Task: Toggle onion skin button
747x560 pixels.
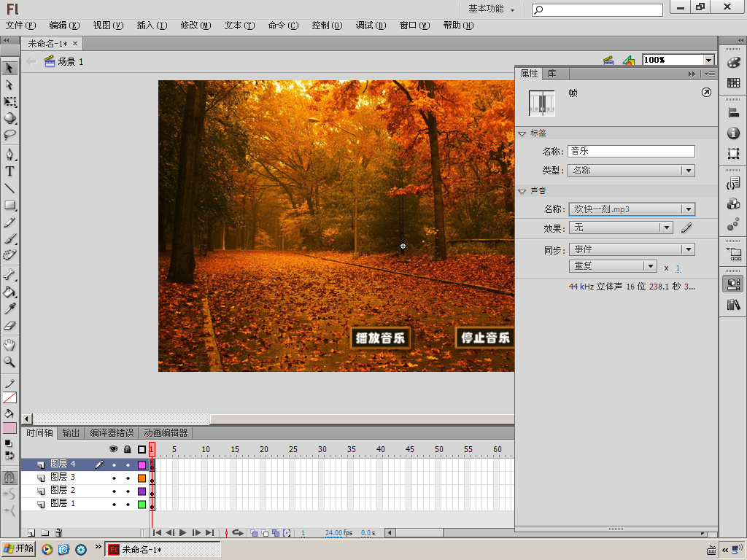Action: (x=254, y=533)
